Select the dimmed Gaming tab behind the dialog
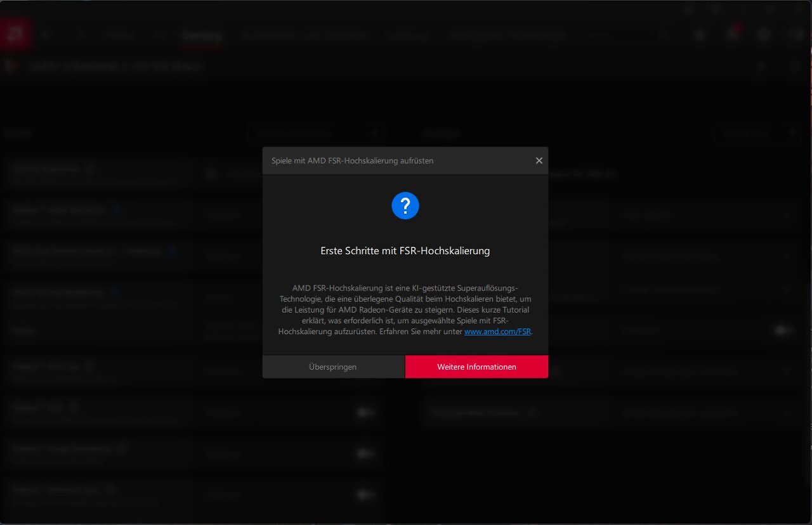Image resolution: width=812 pixels, height=525 pixels. [x=201, y=36]
